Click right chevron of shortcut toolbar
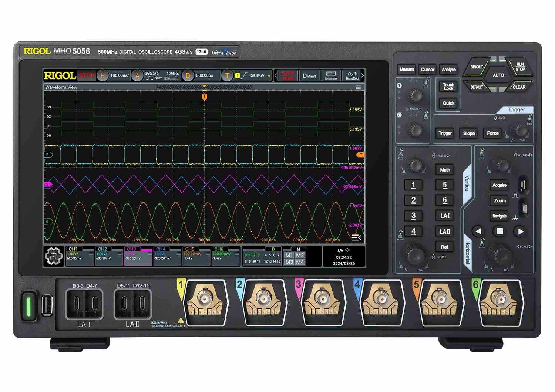The width and height of the screenshot is (555, 392). pyautogui.click(x=363, y=75)
